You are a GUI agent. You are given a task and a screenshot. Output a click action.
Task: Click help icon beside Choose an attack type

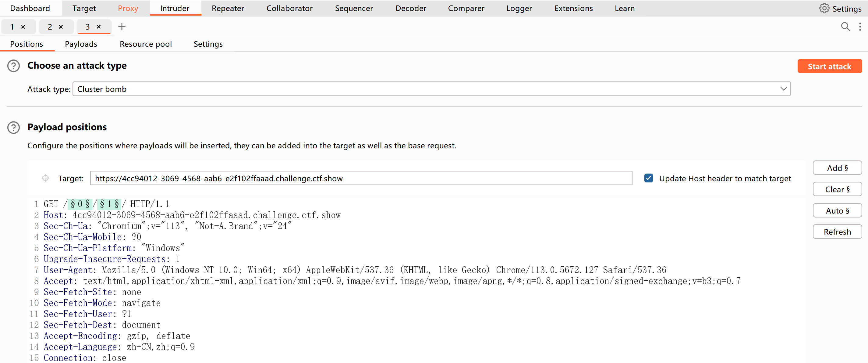pyautogui.click(x=13, y=66)
